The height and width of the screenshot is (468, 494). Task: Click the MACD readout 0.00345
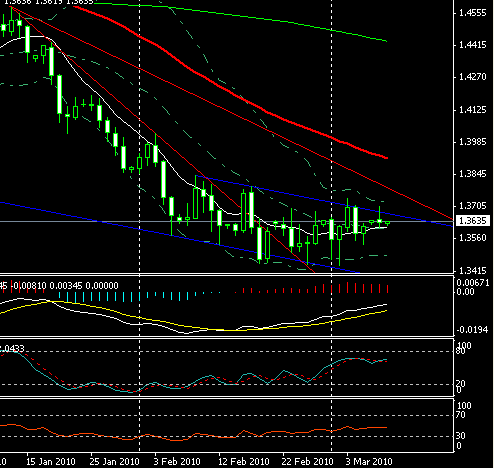66,286
